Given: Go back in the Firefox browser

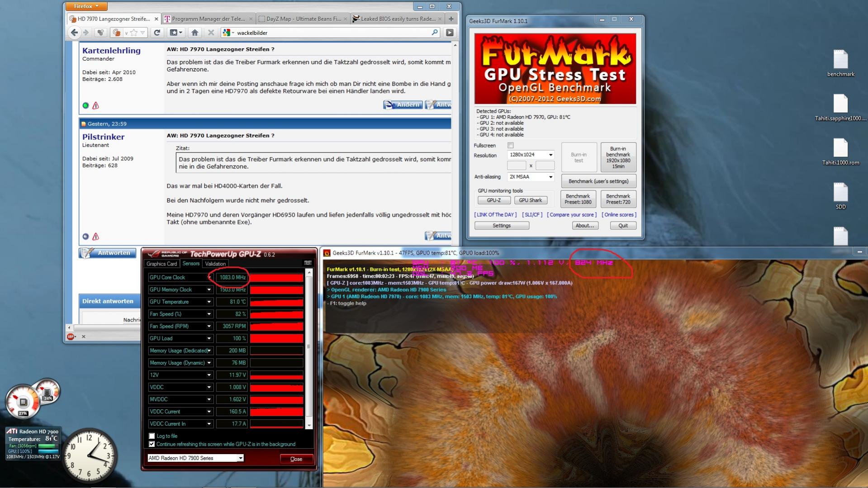Looking at the screenshot, I should 74,33.
